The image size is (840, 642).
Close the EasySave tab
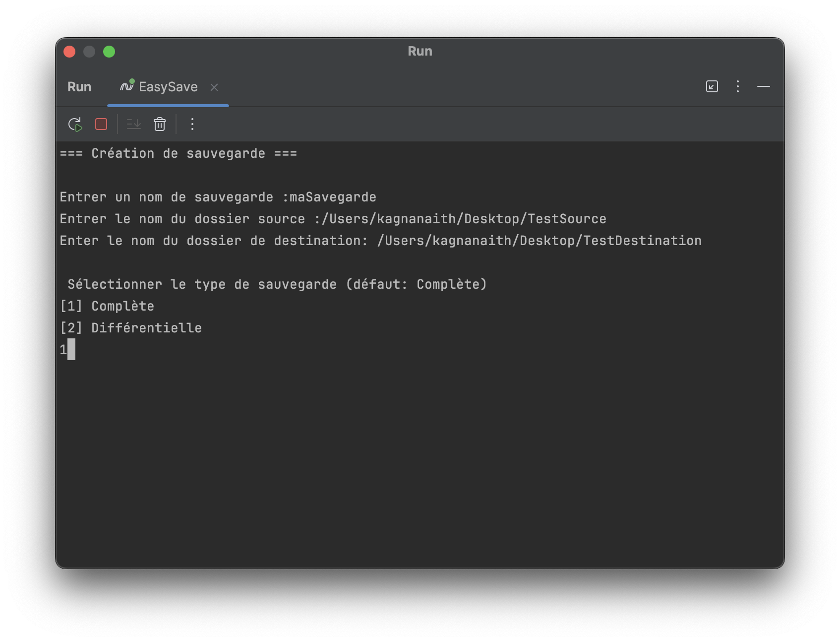pyautogui.click(x=215, y=87)
